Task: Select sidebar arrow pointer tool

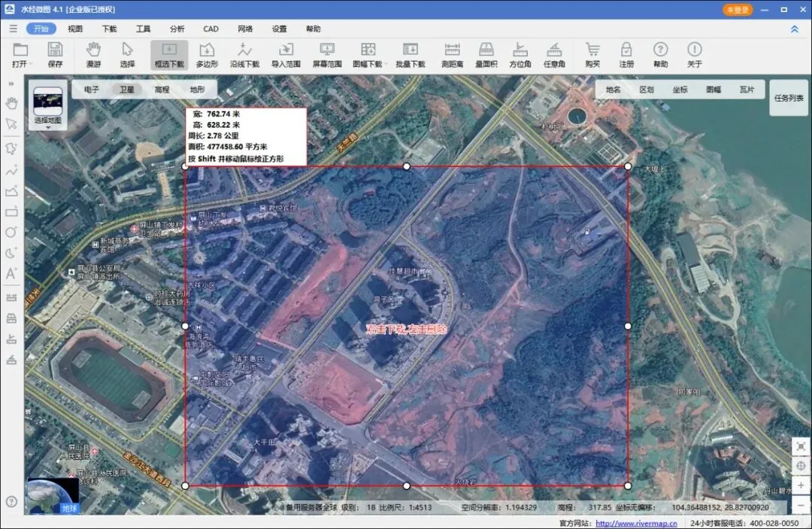Action: (11, 124)
